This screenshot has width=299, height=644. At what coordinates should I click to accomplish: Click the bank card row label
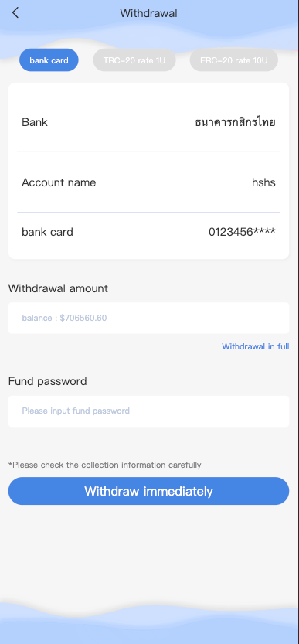(x=47, y=232)
